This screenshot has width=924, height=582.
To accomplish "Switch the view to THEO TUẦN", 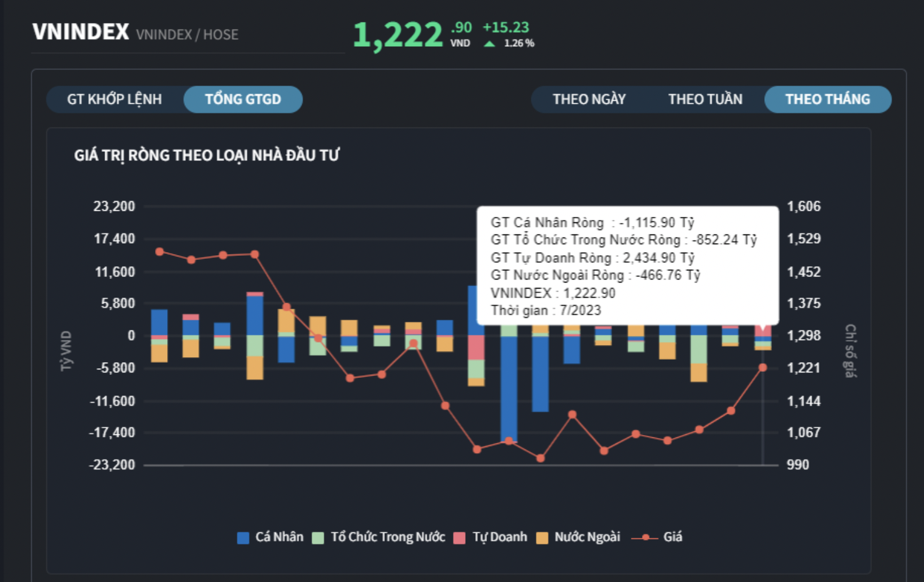I will pos(705,100).
